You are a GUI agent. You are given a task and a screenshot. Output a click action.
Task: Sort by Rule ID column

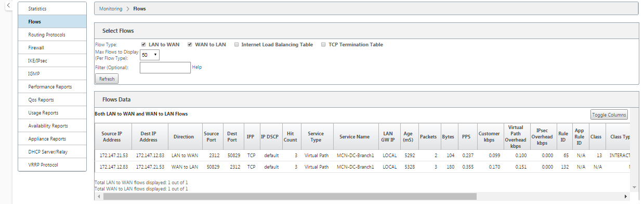click(563, 137)
